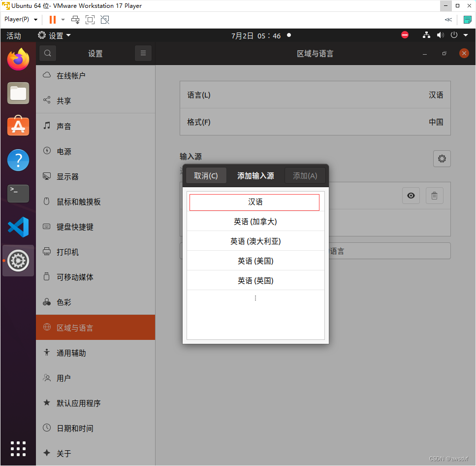Open 鼠标和触摸板 settings in the sidebar
Screen dimensions: 476x466
point(95,201)
